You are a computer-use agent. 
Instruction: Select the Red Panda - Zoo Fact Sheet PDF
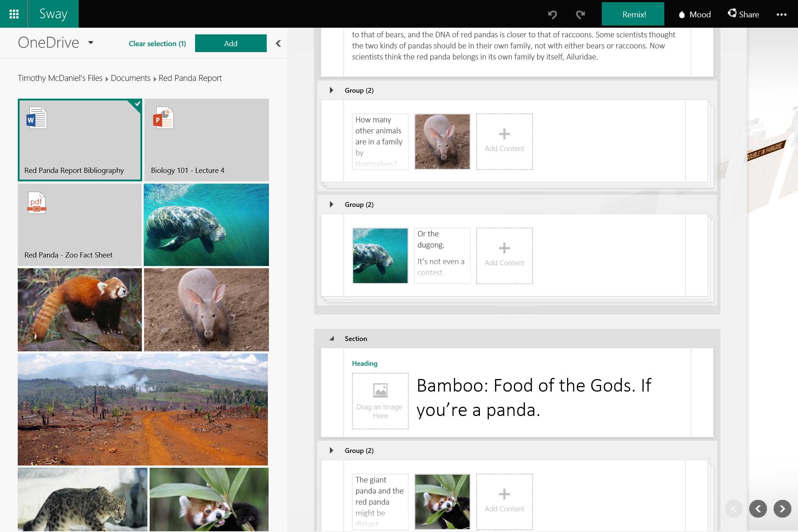click(x=79, y=225)
